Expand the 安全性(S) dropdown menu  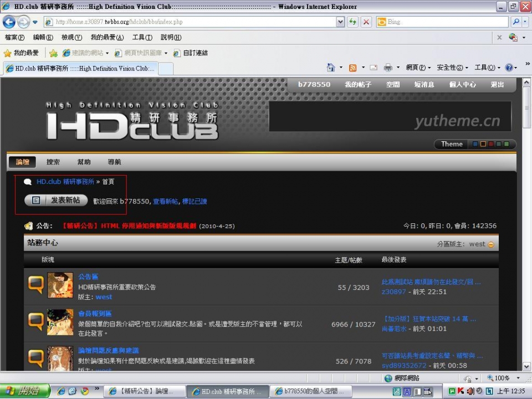pos(452,68)
